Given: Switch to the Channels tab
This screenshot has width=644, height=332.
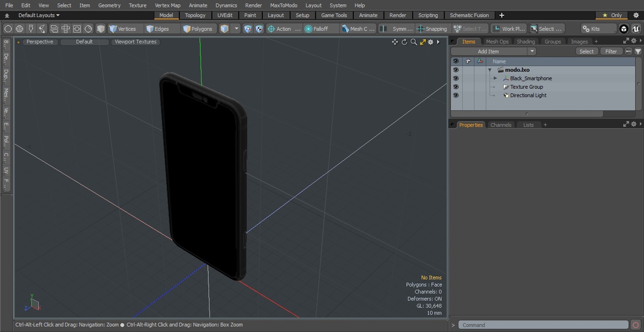Looking at the screenshot, I should tap(501, 125).
